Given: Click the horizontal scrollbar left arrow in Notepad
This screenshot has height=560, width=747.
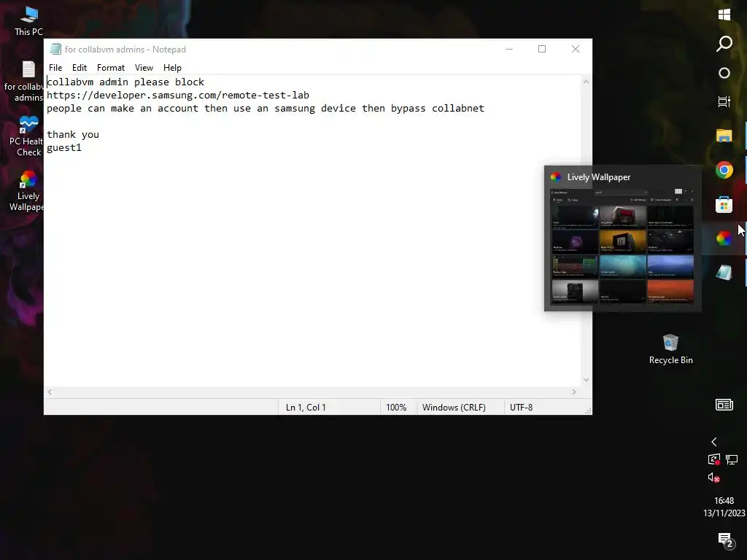Looking at the screenshot, I should 50,392.
